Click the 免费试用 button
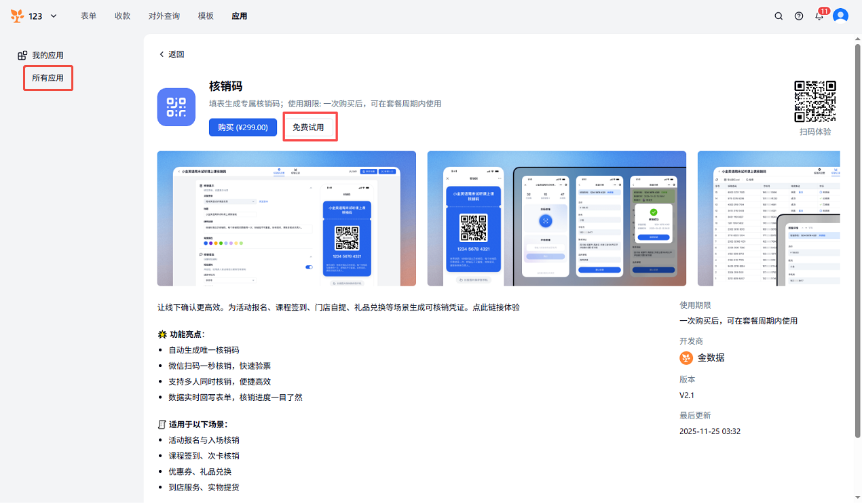862x504 pixels. [x=308, y=128]
